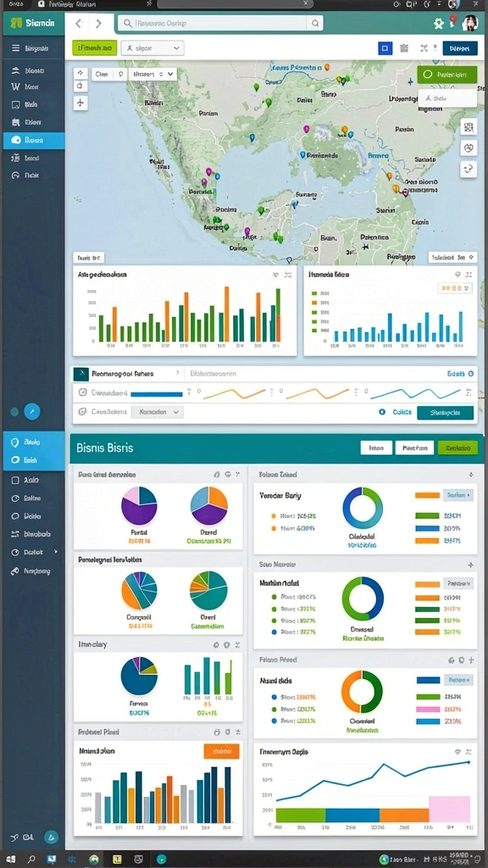Viewport: 488px width, 868px height.
Task: Toggle the blue dot option beside teal button
Action: pyautogui.click(x=382, y=412)
